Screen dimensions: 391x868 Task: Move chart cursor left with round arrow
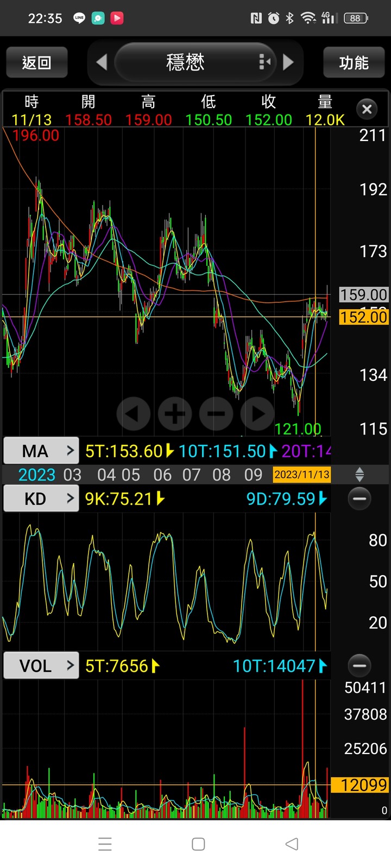coord(134,414)
